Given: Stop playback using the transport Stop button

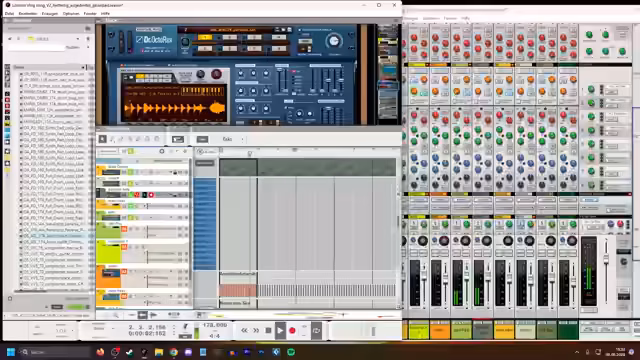Looking at the screenshot, I should [268, 331].
